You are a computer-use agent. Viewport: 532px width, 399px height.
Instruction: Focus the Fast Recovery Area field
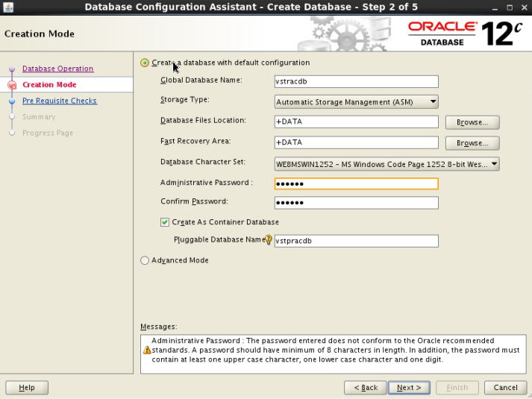point(356,142)
